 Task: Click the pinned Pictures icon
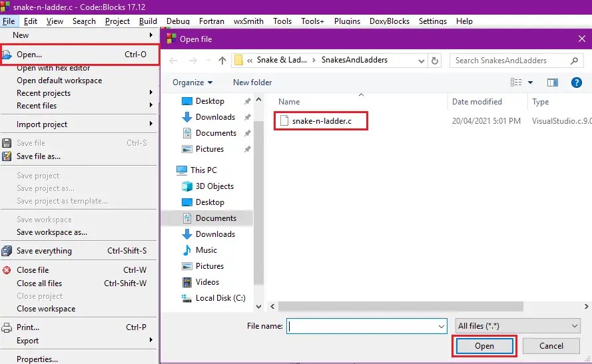pos(187,149)
